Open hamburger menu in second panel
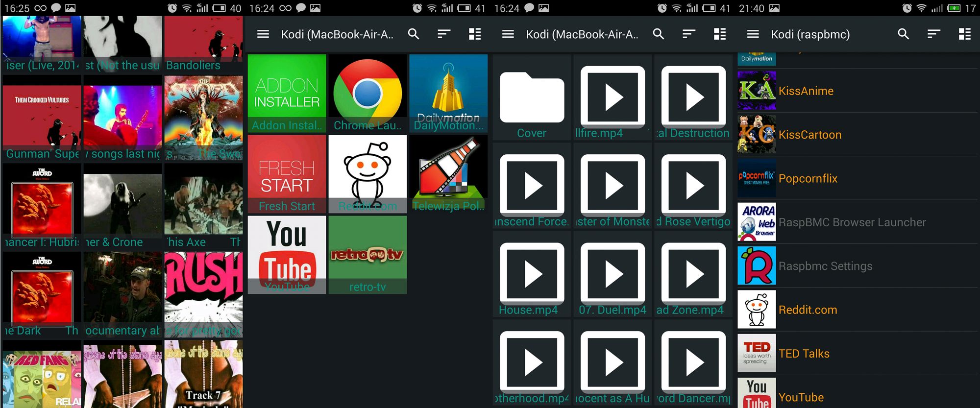Viewport: 980px width, 408px height. click(x=263, y=34)
